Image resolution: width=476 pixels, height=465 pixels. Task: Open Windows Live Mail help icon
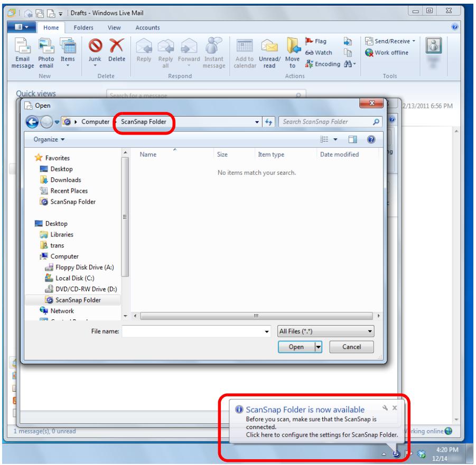tap(454, 27)
